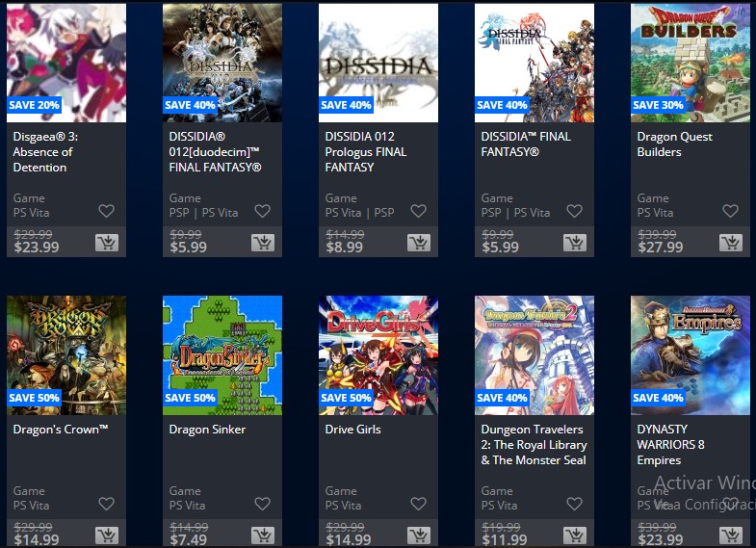Add DISSIDIA 012 Prologus to cart

pos(419,243)
